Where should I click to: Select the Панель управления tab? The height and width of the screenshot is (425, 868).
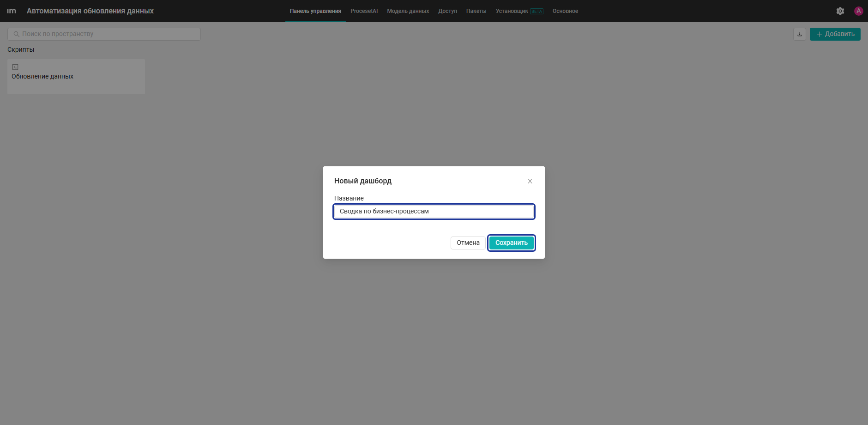point(315,11)
